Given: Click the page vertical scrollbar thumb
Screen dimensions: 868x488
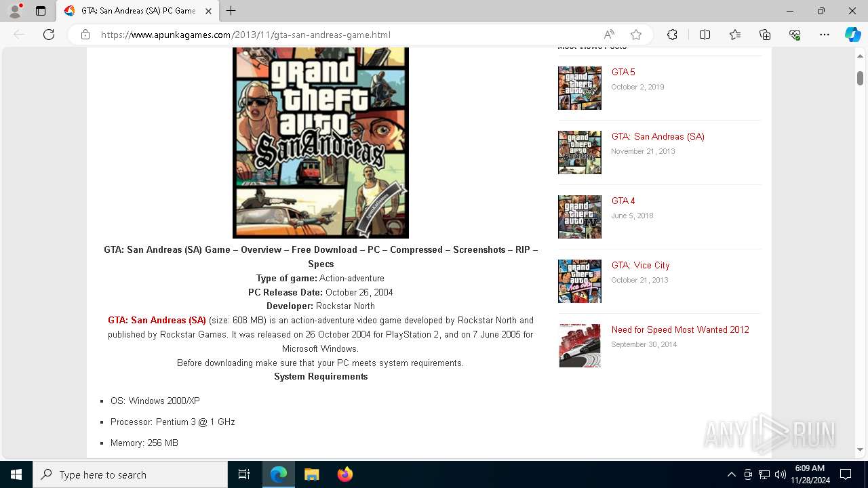Looking at the screenshot, I should pos(860,78).
